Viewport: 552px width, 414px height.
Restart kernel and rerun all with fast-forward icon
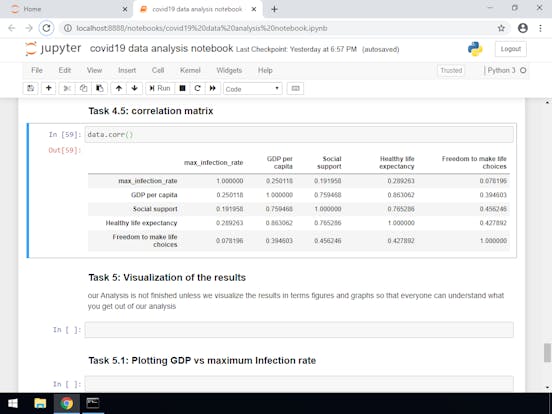(x=213, y=88)
